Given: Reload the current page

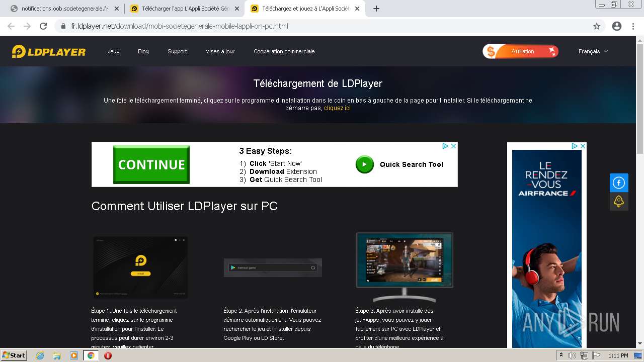Looking at the screenshot, I should point(43,26).
